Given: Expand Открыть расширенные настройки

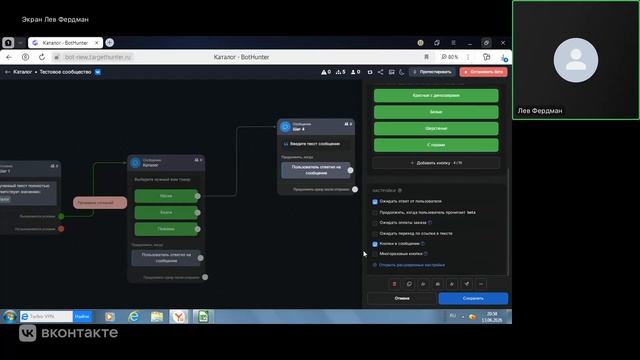Looking at the screenshot, I should tap(411, 265).
